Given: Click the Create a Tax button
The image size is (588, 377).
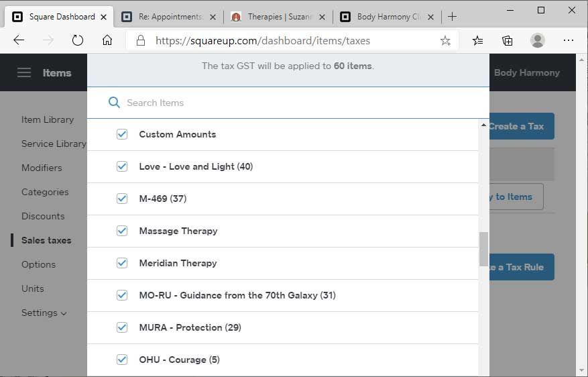Looking at the screenshot, I should tap(522, 126).
